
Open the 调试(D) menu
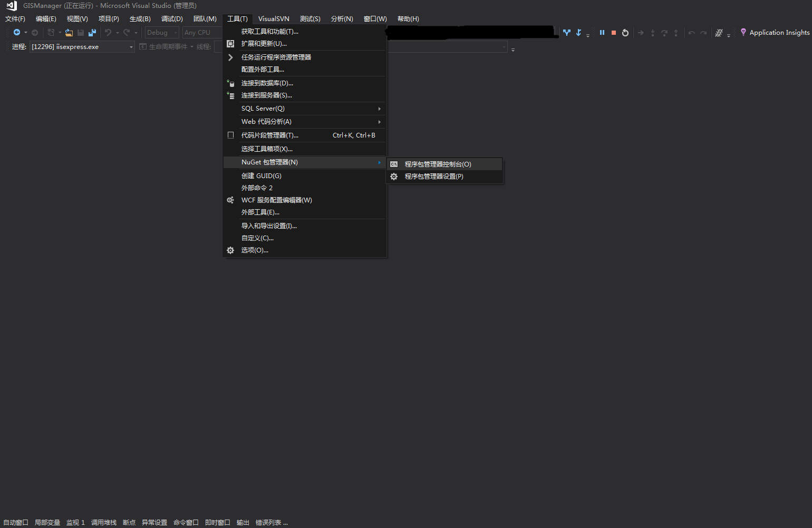[172, 19]
